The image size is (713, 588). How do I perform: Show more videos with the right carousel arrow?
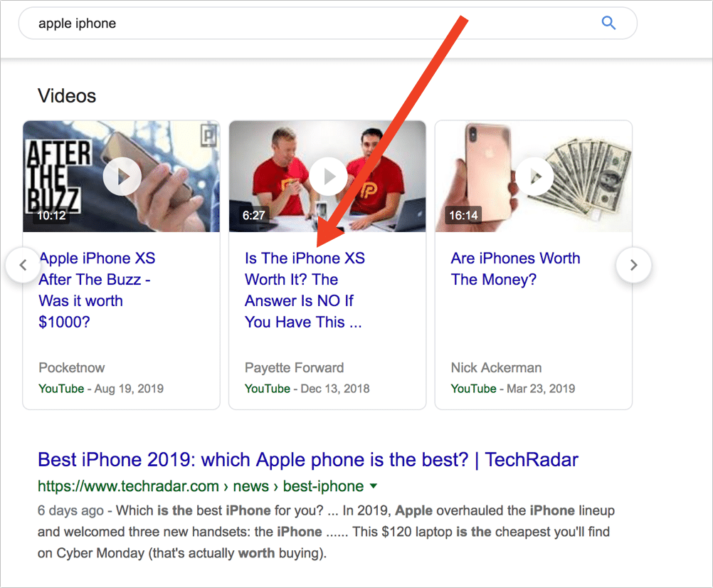click(x=633, y=265)
